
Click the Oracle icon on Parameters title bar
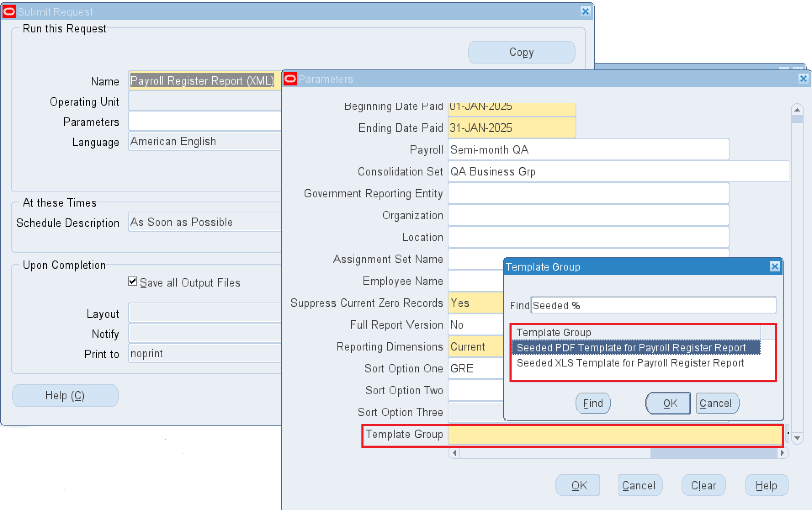tap(290, 79)
